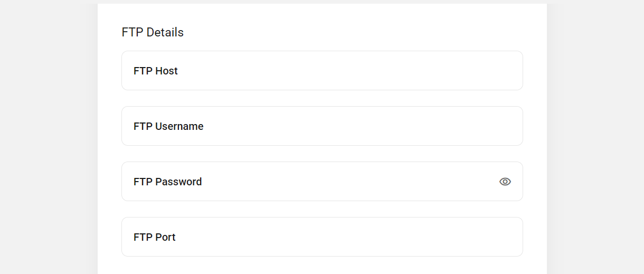Image resolution: width=644 pixels, height=274 pixels.
Task: Click the empty right side of FTP Username box
Action: (422, 126)
